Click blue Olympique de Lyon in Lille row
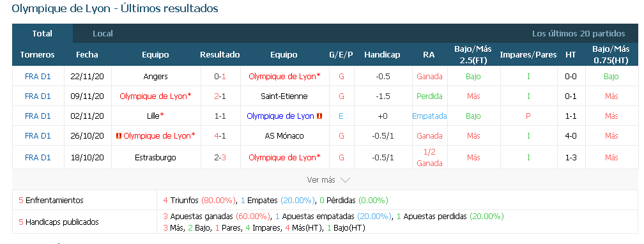Viewport: 644px width, 244px height. (x=280, y=116)
